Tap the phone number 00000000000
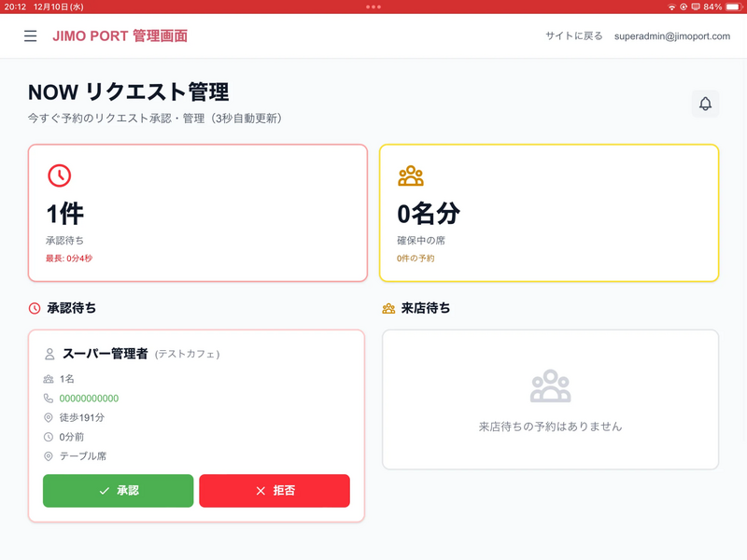This screenshot has width=747, height=560. click(x=89, y=399)
